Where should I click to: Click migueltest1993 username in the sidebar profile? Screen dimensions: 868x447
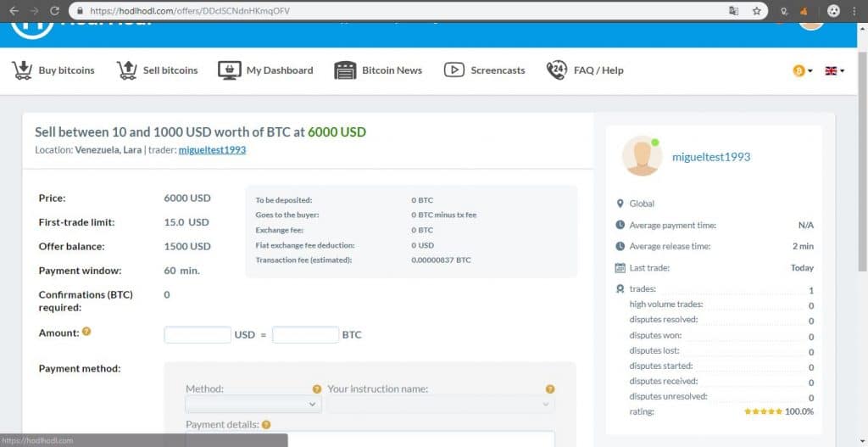[x=711, y=157]
